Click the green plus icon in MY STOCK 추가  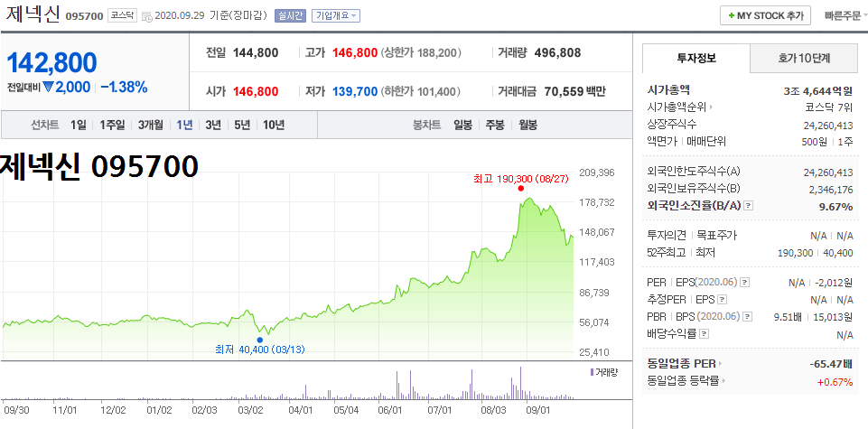(x=732, y=15)
